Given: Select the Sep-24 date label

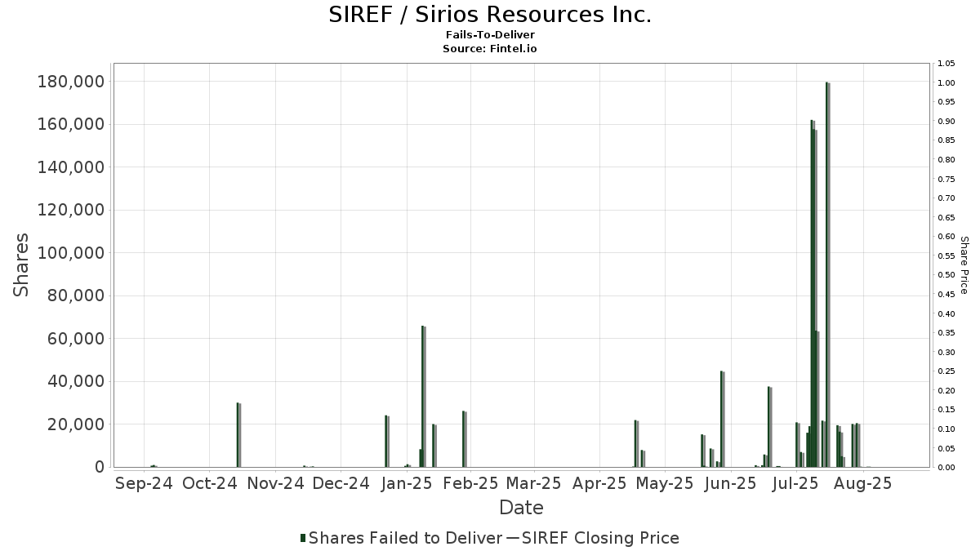Looking at the screenshot, I should pyautogui.click(x=145, y=483).
